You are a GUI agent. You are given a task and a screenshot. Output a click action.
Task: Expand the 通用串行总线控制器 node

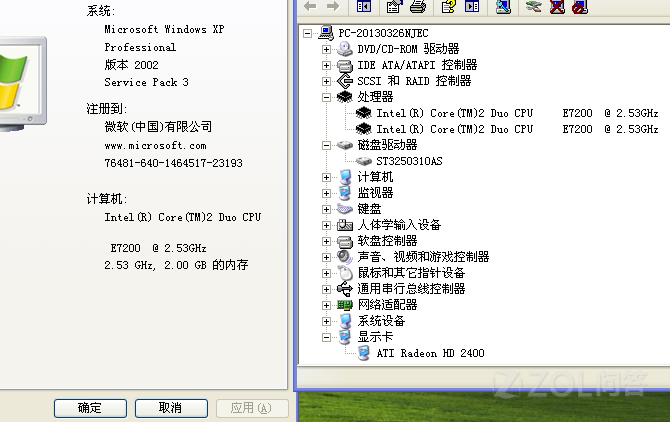pyautogui.click(x=326, y=289)
